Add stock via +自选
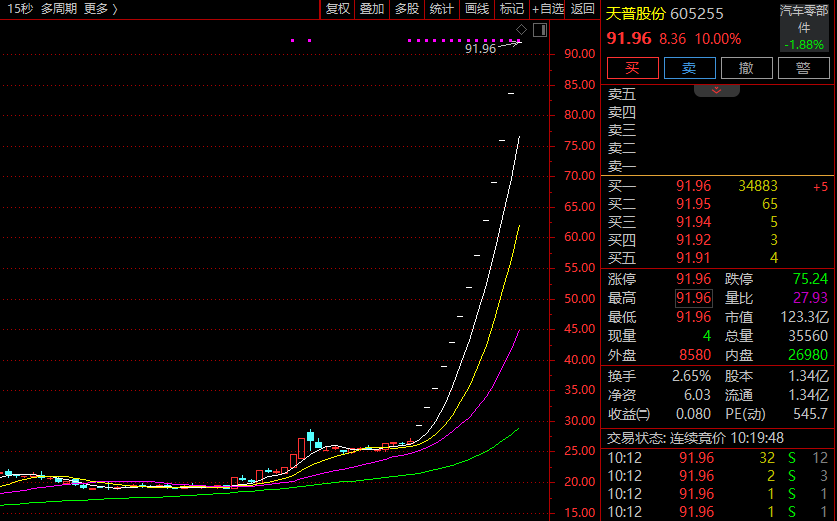Viewport: 837px width, 521px height. pyautogui.click(x=548, y=9)
